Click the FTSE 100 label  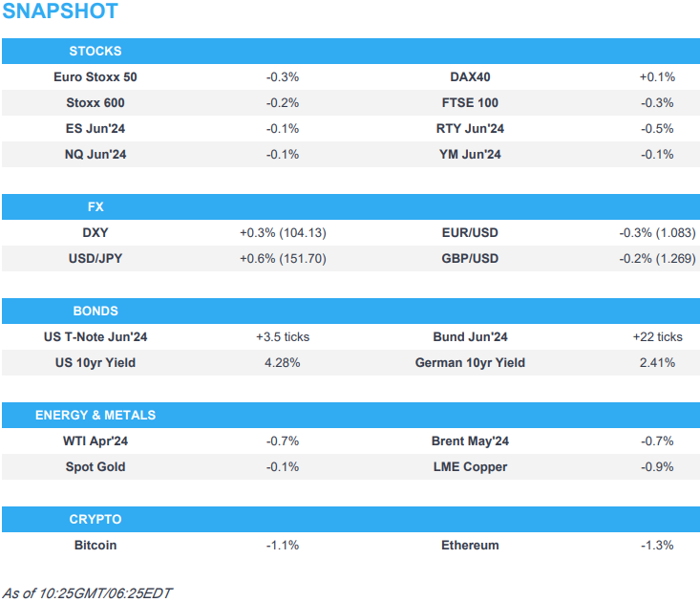pos(470,102)
